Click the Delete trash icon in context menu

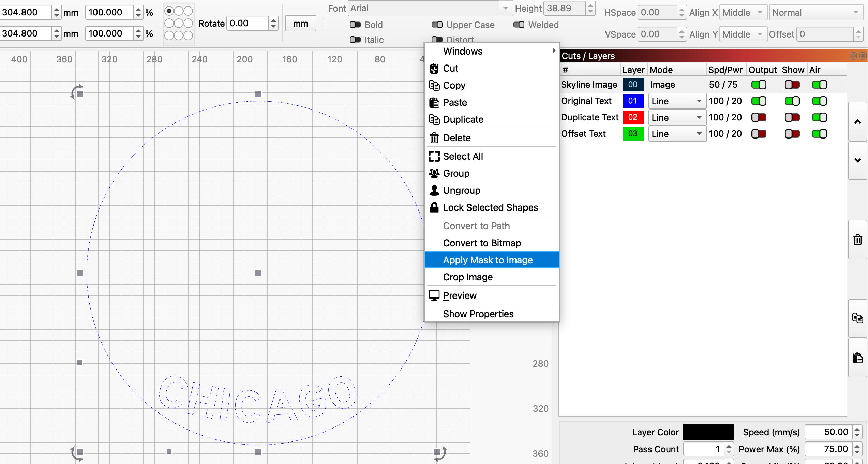(434, 138)
